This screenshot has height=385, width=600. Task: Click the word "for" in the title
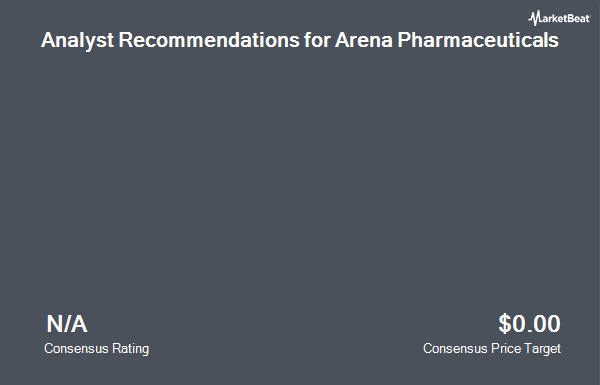(317, 40)
